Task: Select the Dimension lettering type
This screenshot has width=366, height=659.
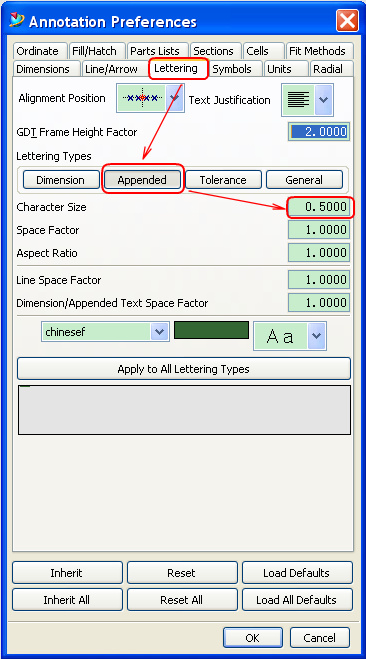Action: [61, 180]
